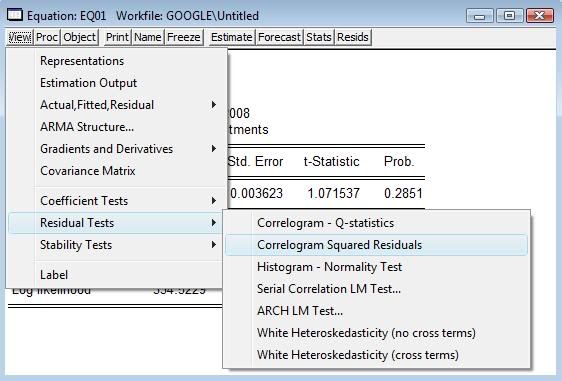Click the Freeze toolbar button
Viewport: 562px width, 381px height.
(x=184, y=37)
